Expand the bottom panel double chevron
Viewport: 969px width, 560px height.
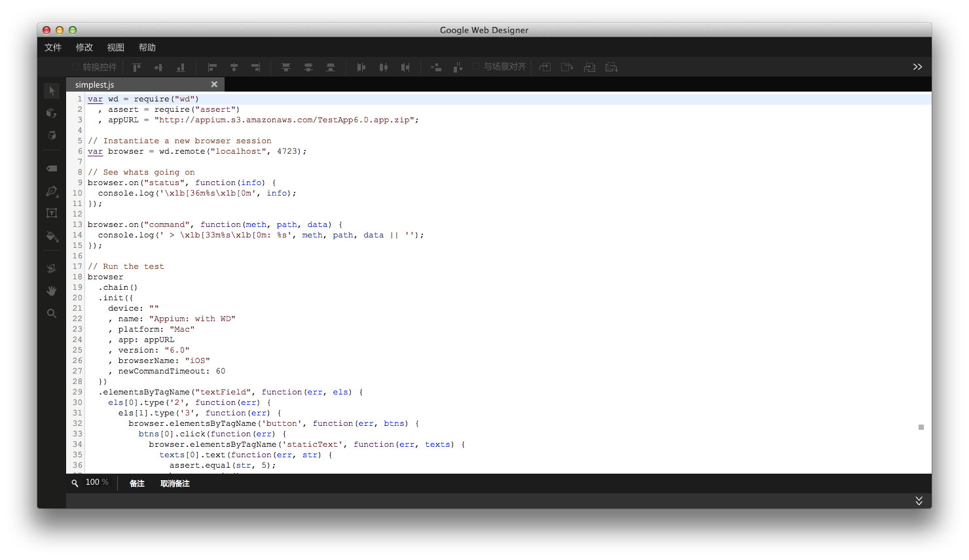click(919, 500)
